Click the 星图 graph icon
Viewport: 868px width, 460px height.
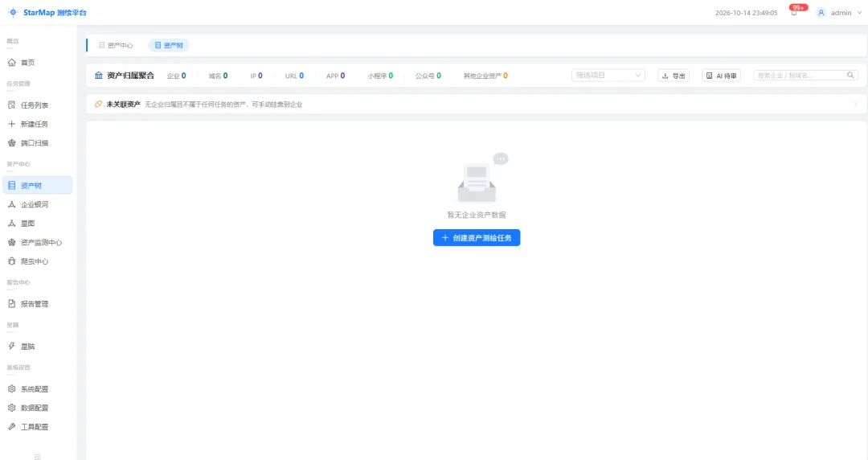(11, 224)
